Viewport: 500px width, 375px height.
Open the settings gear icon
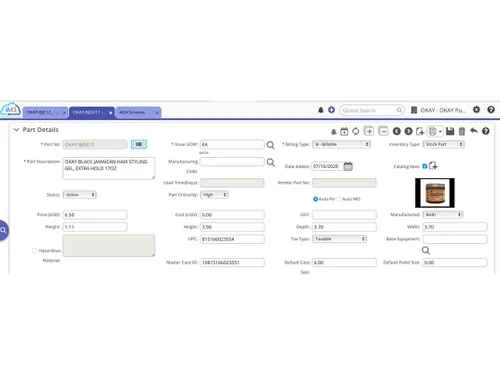[x=477, y=109]
